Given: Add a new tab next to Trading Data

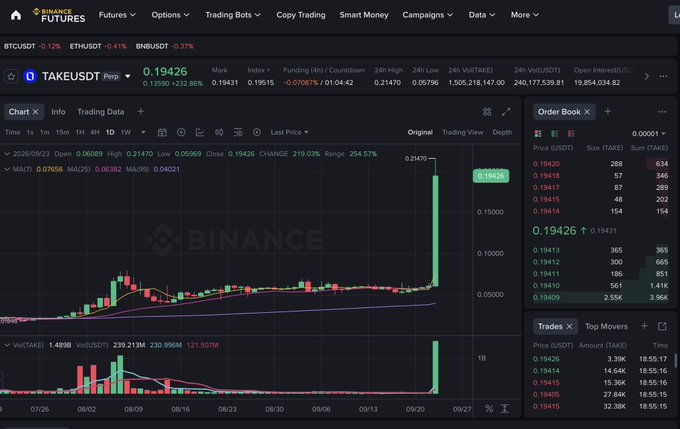Looking at the screenshot, I should pyautogui.click(x=141, y=111).
